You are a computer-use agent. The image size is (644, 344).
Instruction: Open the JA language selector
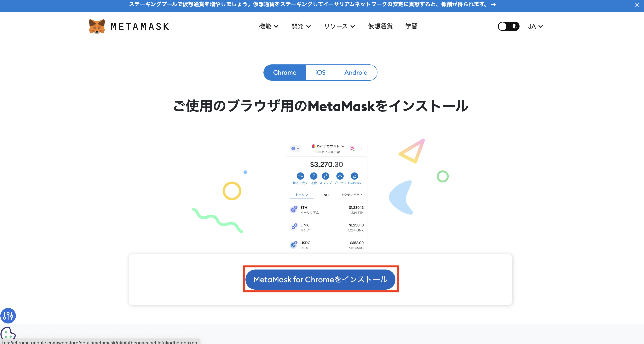535,27
